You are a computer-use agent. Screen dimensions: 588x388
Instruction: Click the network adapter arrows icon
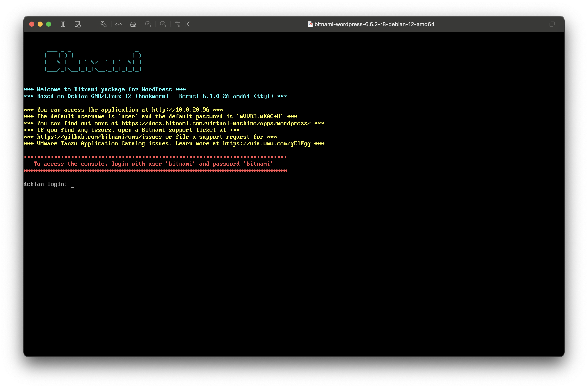(118, 24)
